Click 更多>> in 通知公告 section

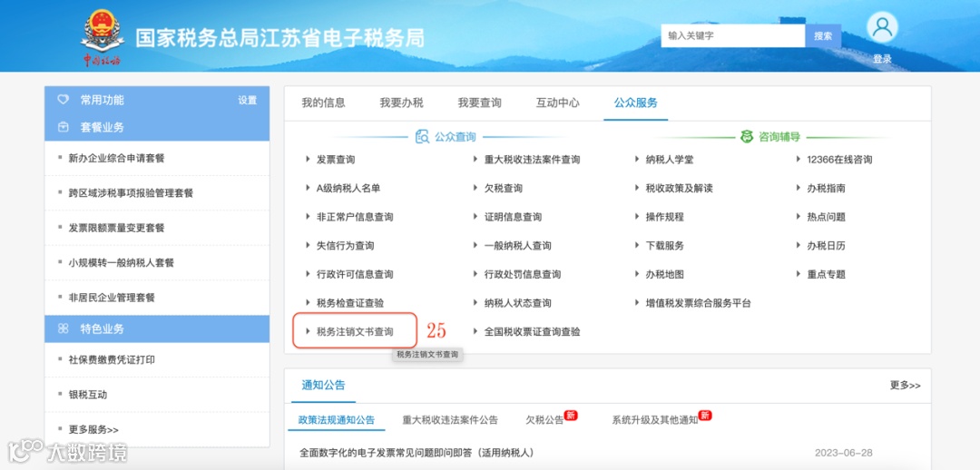click(905, 386)
